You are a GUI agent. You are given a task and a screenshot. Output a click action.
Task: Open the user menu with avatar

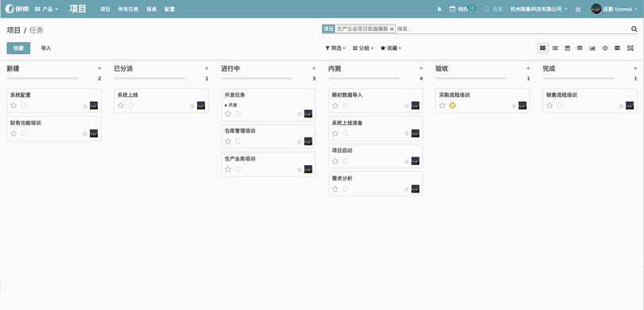point(615,9)
